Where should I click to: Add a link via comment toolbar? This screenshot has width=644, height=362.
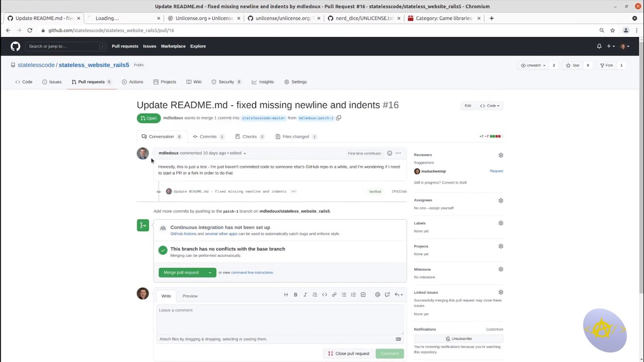pyautogui.click(x=334, y=295)
